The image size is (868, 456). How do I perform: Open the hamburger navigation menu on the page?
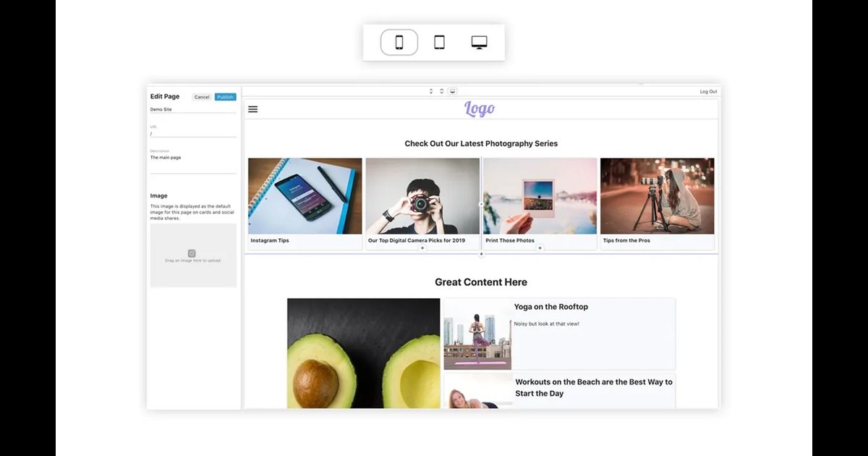[x=252, y=109]
